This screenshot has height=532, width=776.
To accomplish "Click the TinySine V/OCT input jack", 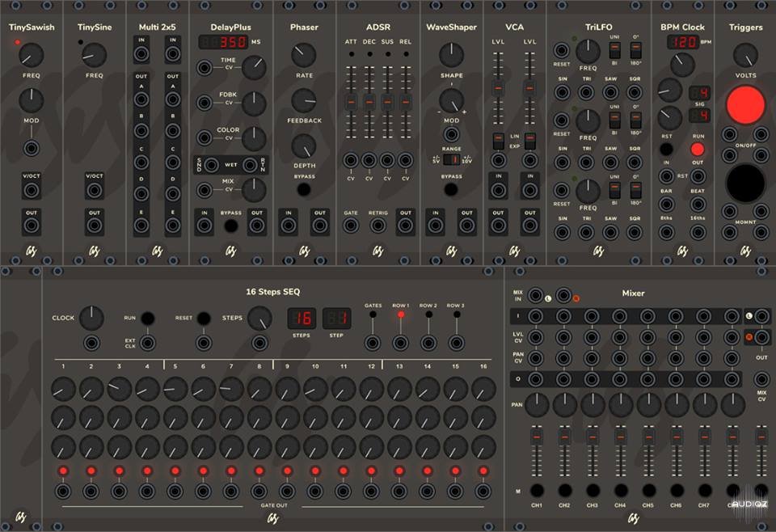I will pos(95,191).
